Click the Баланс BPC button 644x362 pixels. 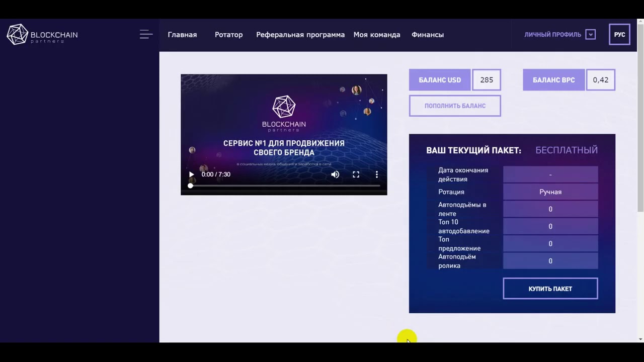(x=553, y=80)
